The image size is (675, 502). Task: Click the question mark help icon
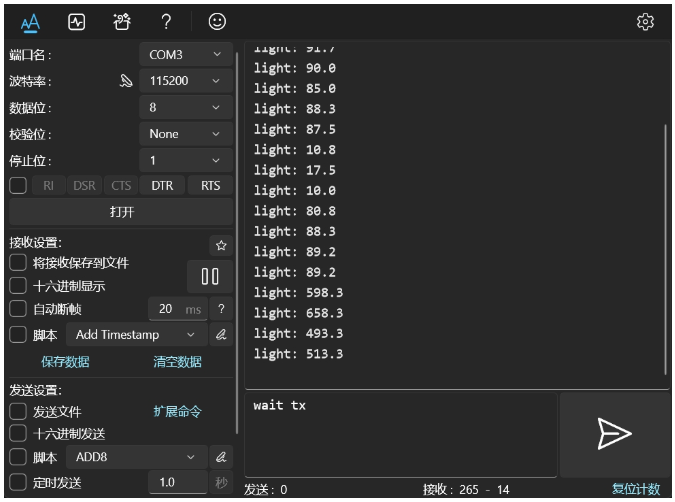click(x=167, y=21)
